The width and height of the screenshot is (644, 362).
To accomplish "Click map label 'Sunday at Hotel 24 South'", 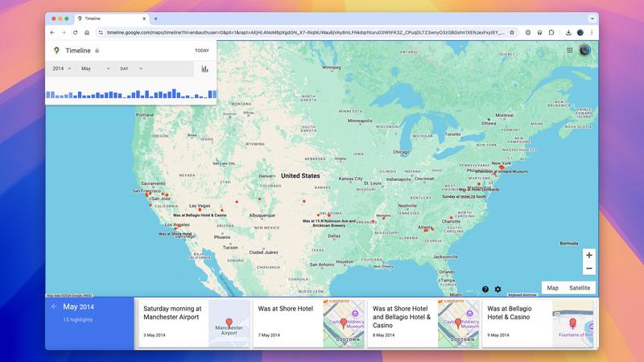I will (464, 196).
